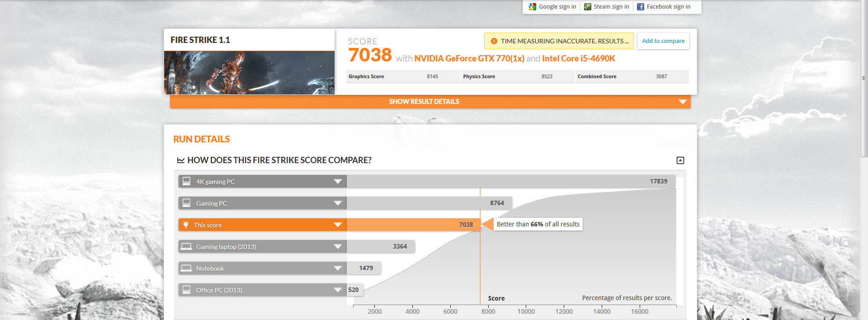Open the time measuring inaccurate warning
The width and height of the screenshot is (868, 320).
[559, 41]
